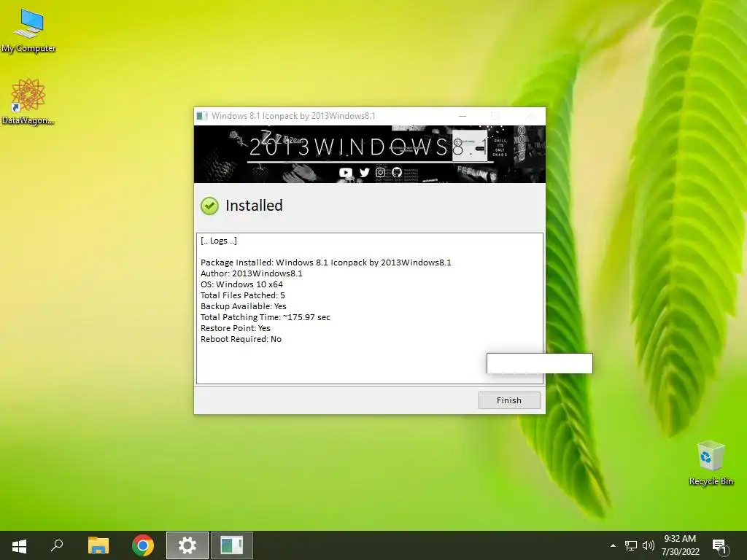
Task: Click the Iconpack installer taskbar item
Action: (x=231, y=545)
